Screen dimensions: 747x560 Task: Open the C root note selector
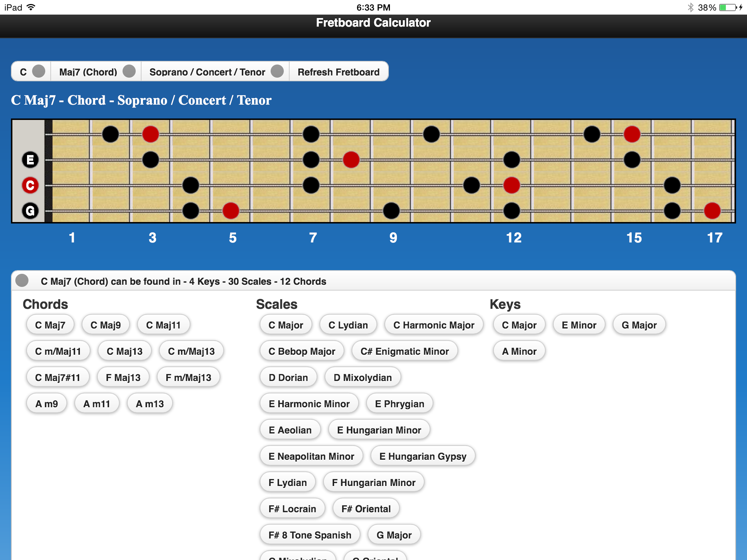click(31, 71)
